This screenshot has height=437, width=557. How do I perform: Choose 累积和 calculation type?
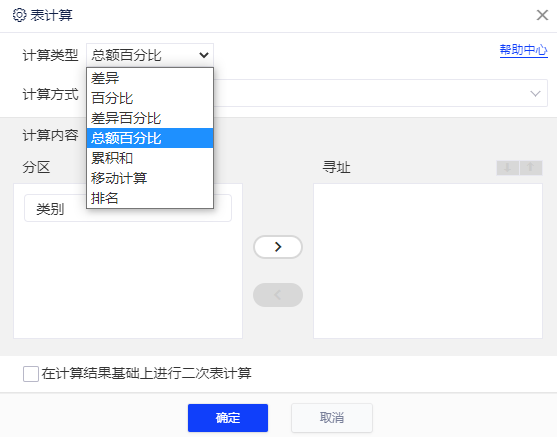click(150, 158)
